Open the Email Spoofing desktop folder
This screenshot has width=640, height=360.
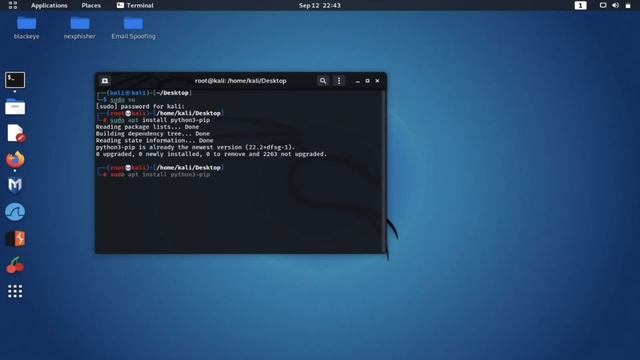pyautogui.click(x=133, y=28)
